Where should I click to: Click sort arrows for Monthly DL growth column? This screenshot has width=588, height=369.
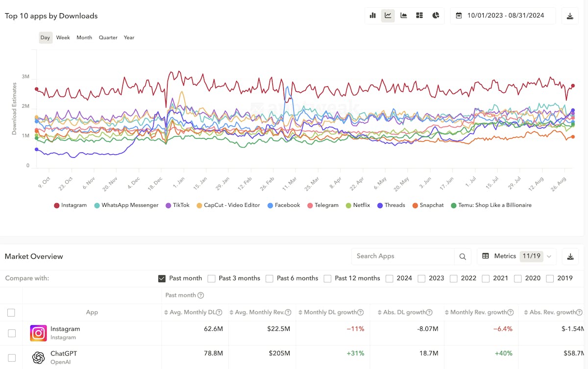300,313
